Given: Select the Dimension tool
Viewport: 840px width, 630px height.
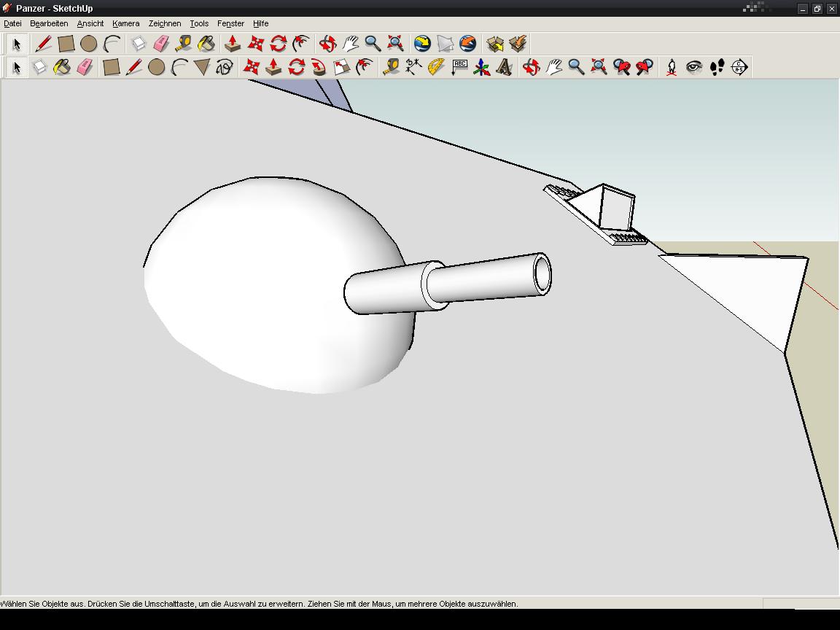Looking at the screenshot, I should point(413,68).
